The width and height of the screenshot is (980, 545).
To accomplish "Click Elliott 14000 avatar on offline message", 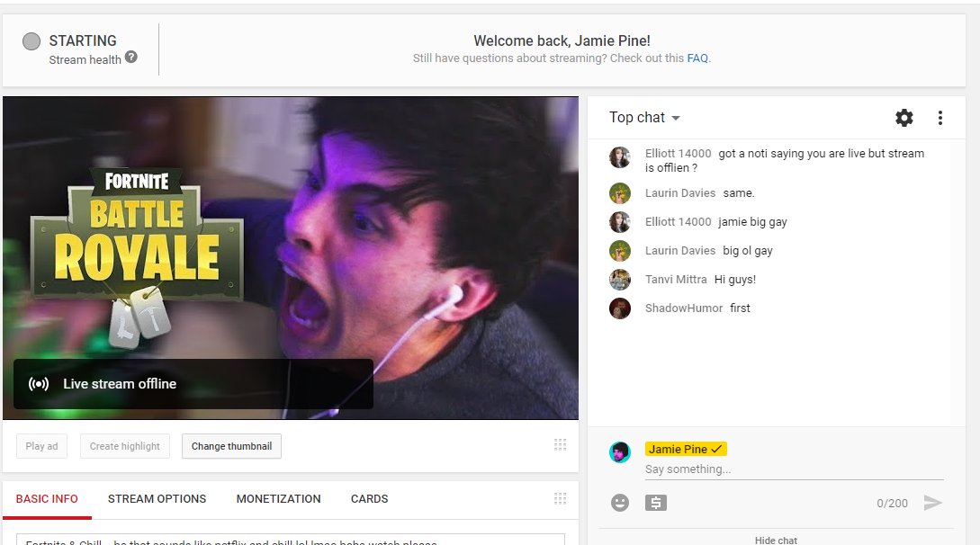I will 619,157.
